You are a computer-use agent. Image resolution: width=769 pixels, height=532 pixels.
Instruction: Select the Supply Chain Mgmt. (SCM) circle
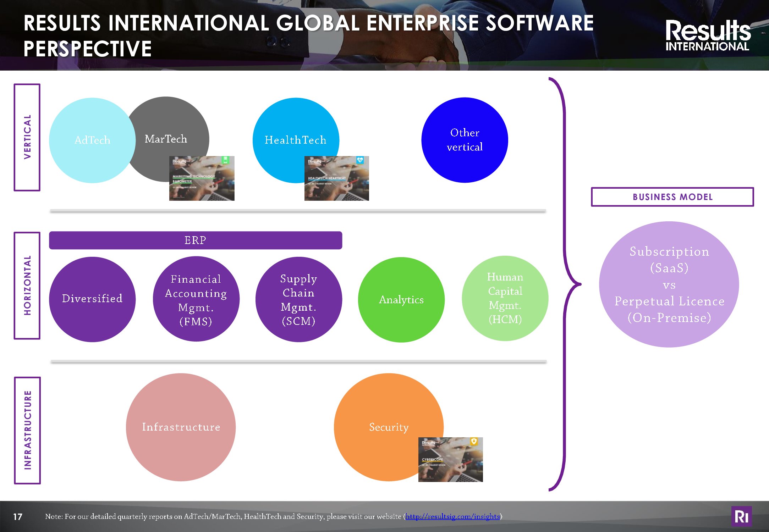(x=298, y=300)
